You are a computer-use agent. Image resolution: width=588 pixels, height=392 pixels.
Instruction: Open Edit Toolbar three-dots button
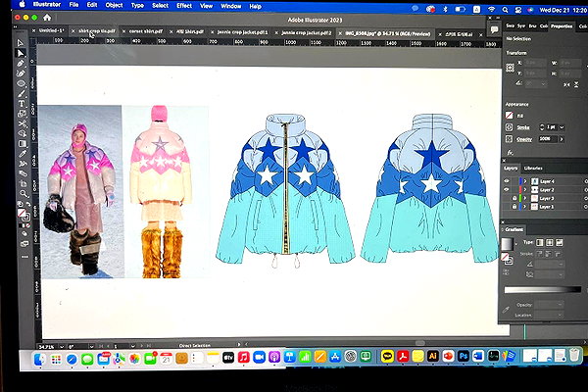point(24,257)
